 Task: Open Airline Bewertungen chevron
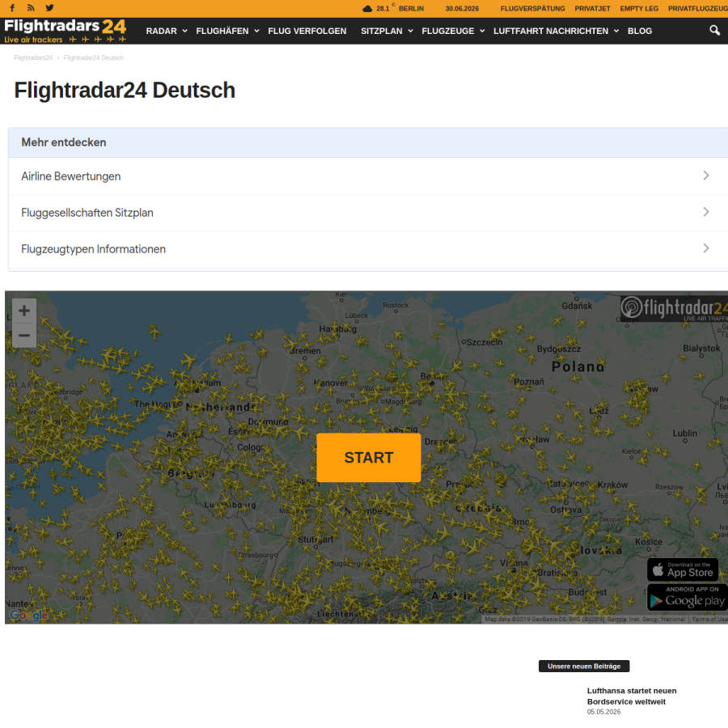tap(705, 176)
